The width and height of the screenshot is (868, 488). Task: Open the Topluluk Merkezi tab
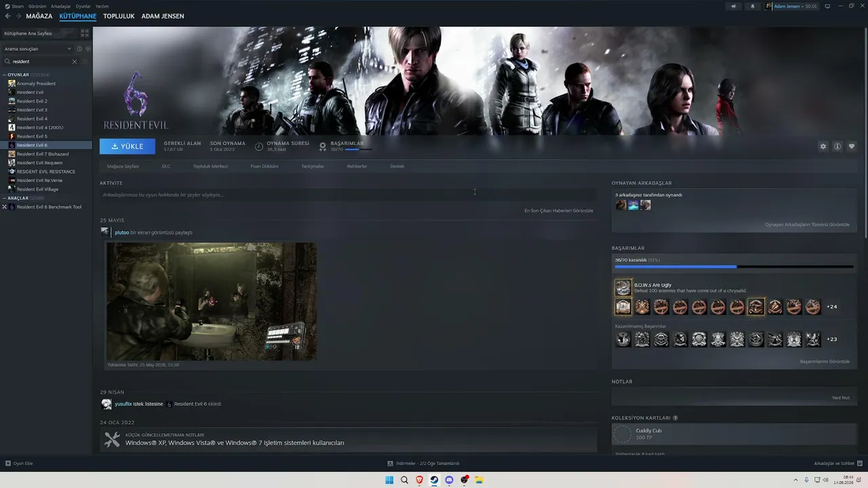point(210,166)
